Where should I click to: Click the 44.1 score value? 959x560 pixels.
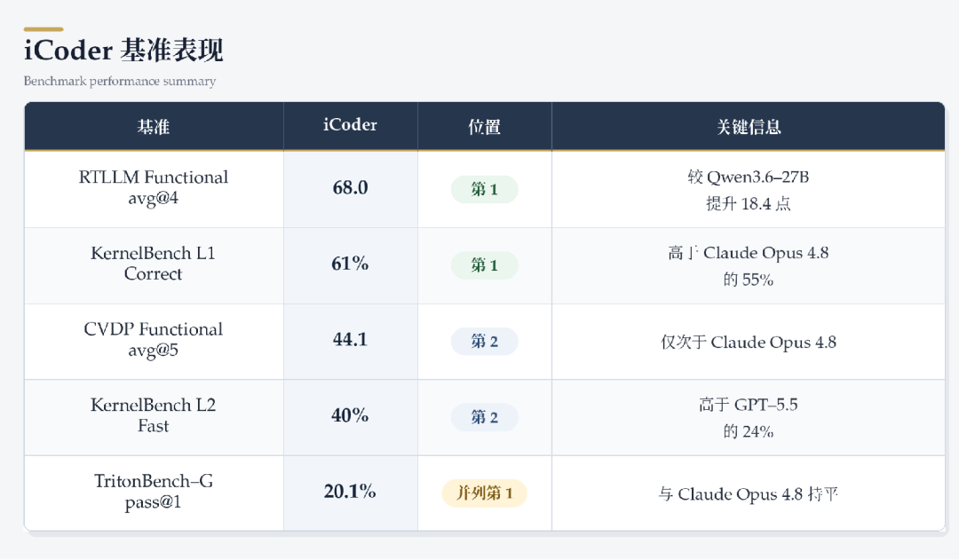tap(351, 339)
